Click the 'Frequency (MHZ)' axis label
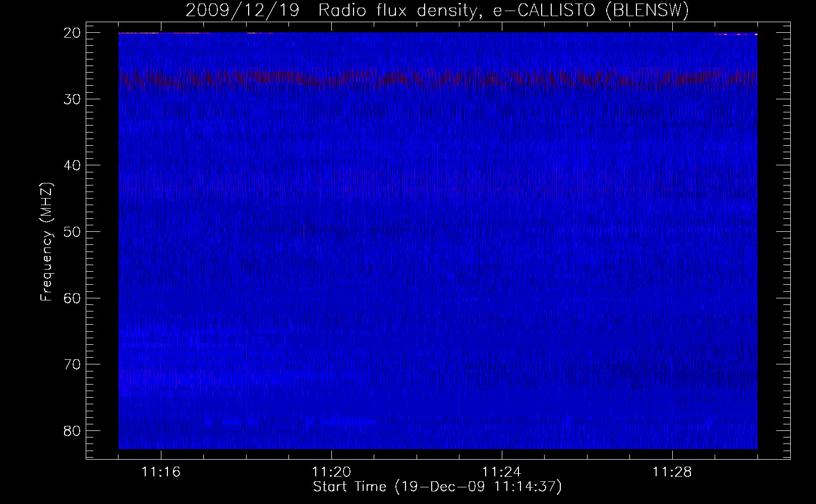The width and height of the screenshot is (816, 504). coord(46,242)
